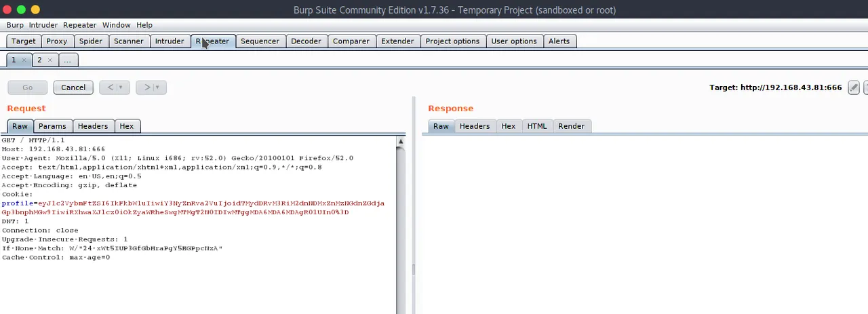
Task: Click the red window close button
Action: pyautogui.click(x=7, y=9)
